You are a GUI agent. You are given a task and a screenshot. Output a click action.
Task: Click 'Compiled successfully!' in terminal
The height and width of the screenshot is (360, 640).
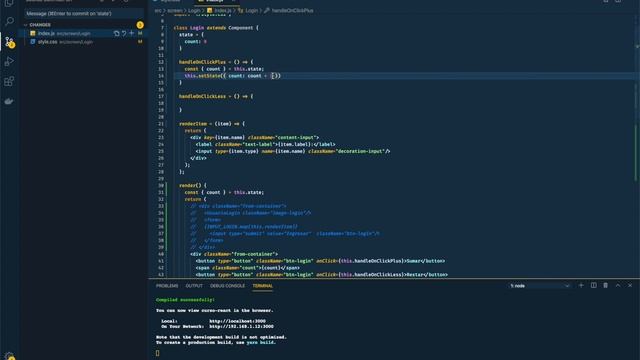pos(185,300)
